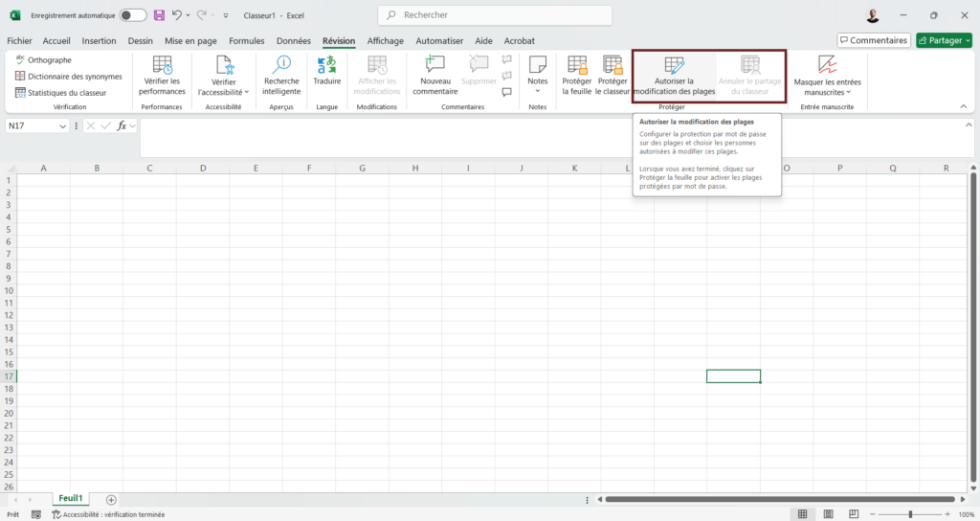Image resolution: width=980 pixels, height=521 pixels.
Task: Click the save floppy disk icon
Action: point(159,15)
